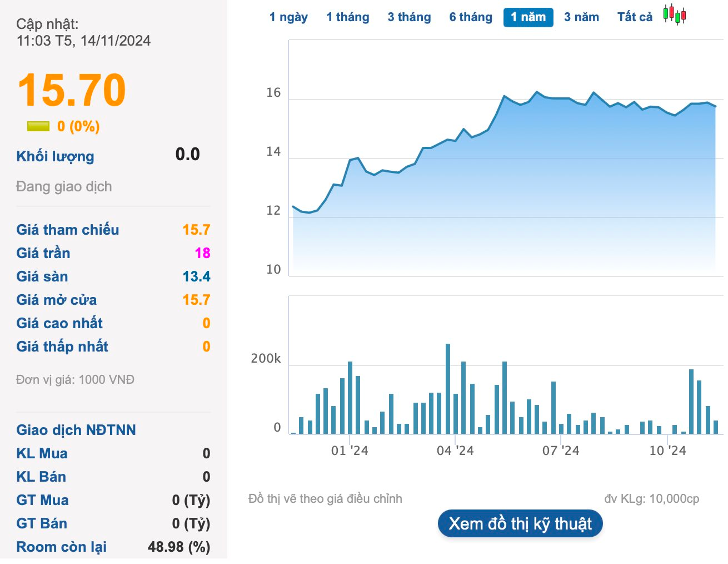Click the ceiling price value 18
This screenshot has width=728, height=564.
[x=203, y=253]
